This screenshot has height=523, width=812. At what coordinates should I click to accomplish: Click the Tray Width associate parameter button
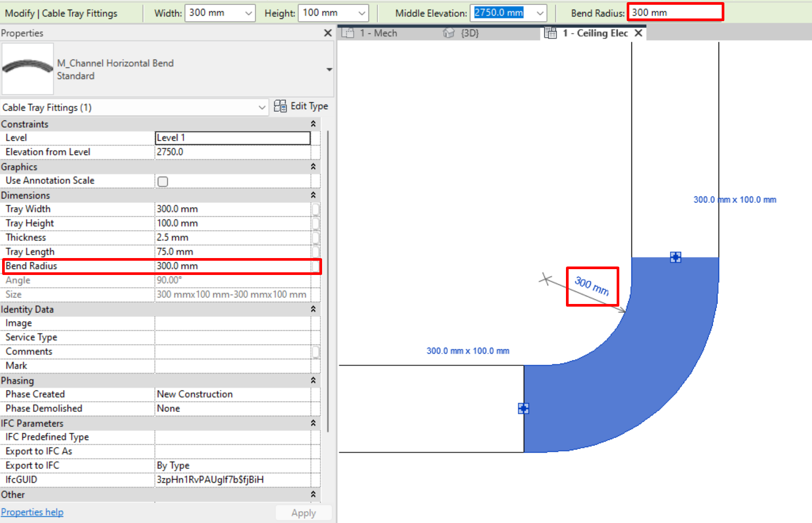(x=316, y=209)
